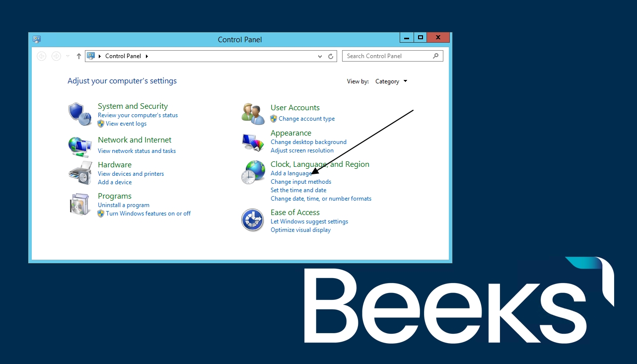The height and width of the screenshot is (364, 637).
Task: Click Let Windows suggest settings
Action: pos(309,221)
